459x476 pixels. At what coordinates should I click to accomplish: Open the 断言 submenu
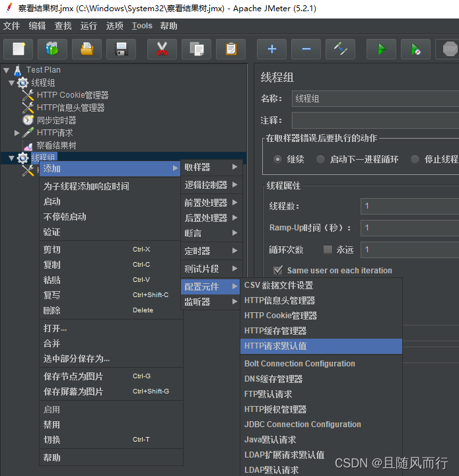(x=211, y=233)
